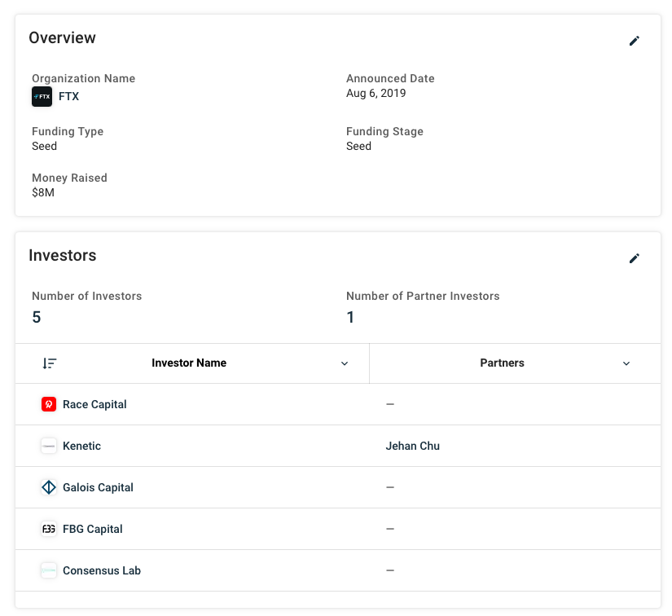This screenshot has height=616, width=672.
Task: Click the Organization Name label
Action: pyautogui.click(x=84, y=78)
